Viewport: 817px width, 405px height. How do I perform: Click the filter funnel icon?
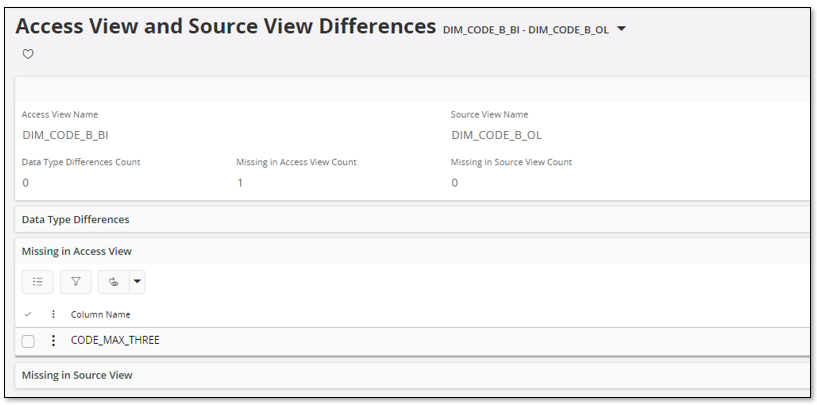[75, 282]
